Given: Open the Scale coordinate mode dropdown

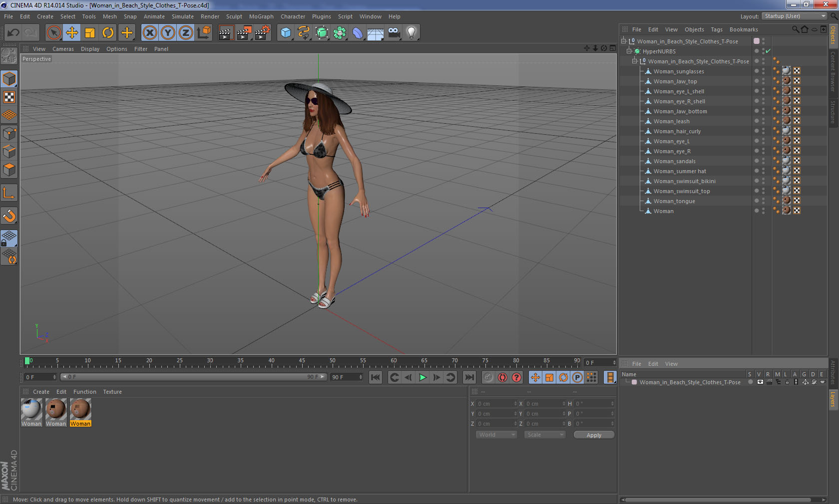Looking at the screenshot, I should click(x=545, y=435).
